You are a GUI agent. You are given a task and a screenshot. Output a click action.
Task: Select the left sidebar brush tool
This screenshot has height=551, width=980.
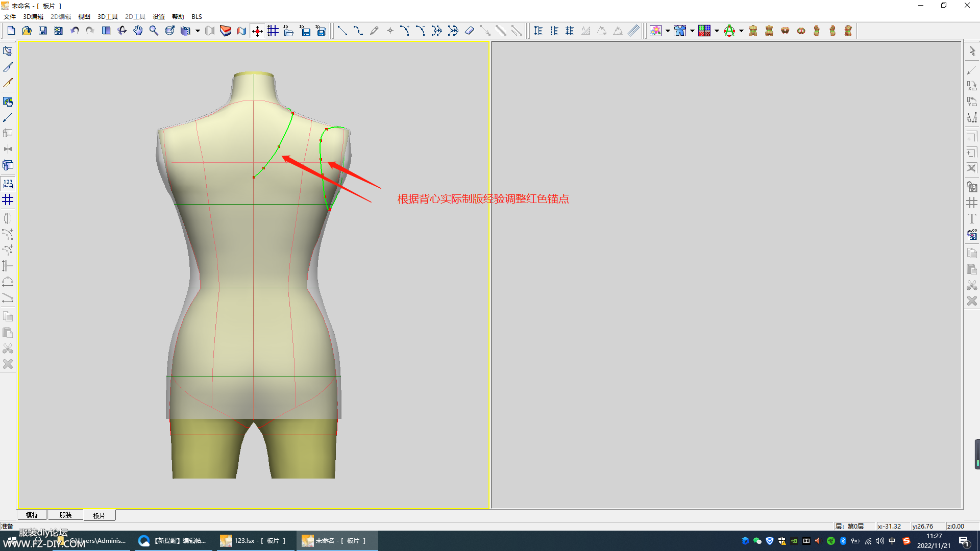pyautogui.click(x=8, y=83)
